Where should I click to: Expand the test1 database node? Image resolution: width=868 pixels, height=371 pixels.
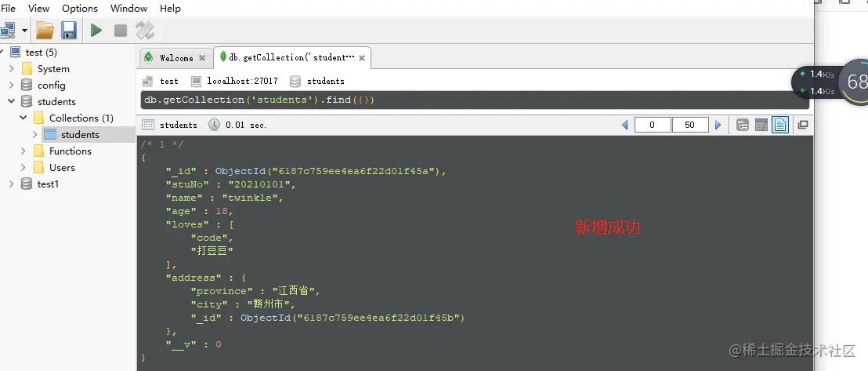(x=12, y=184)
